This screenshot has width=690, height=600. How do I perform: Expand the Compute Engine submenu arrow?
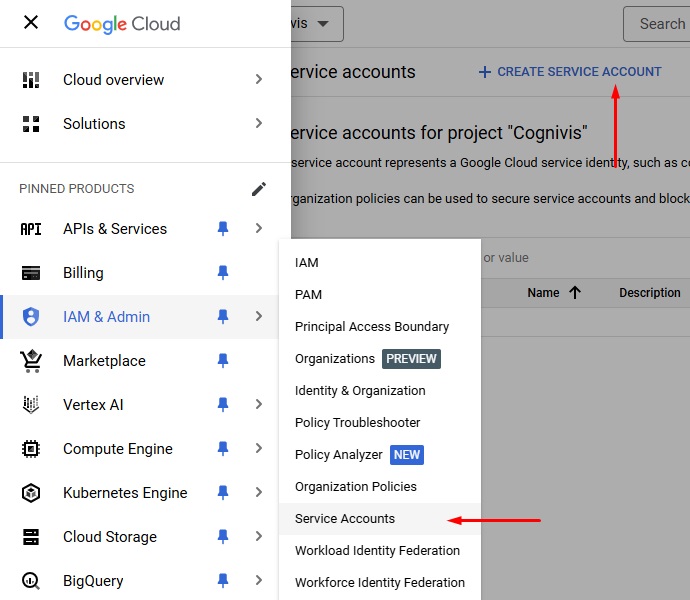(259, 449)
